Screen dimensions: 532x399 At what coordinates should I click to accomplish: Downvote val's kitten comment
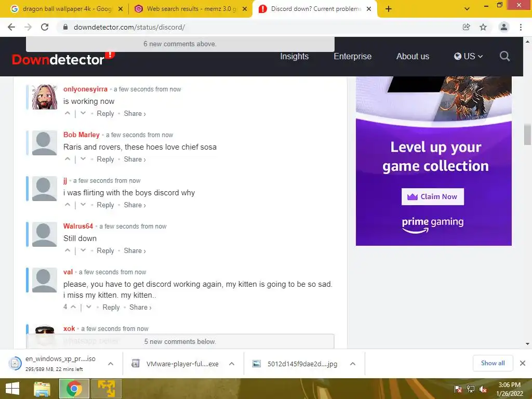88,307
